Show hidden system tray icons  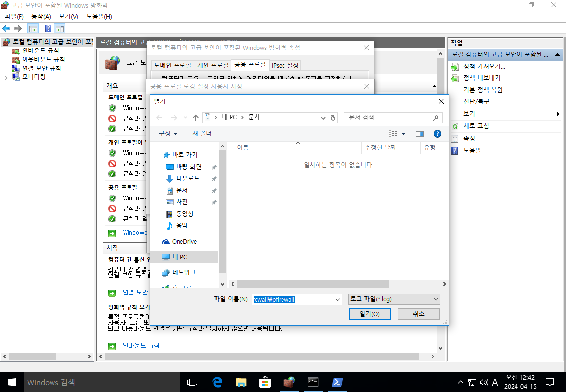460,382
